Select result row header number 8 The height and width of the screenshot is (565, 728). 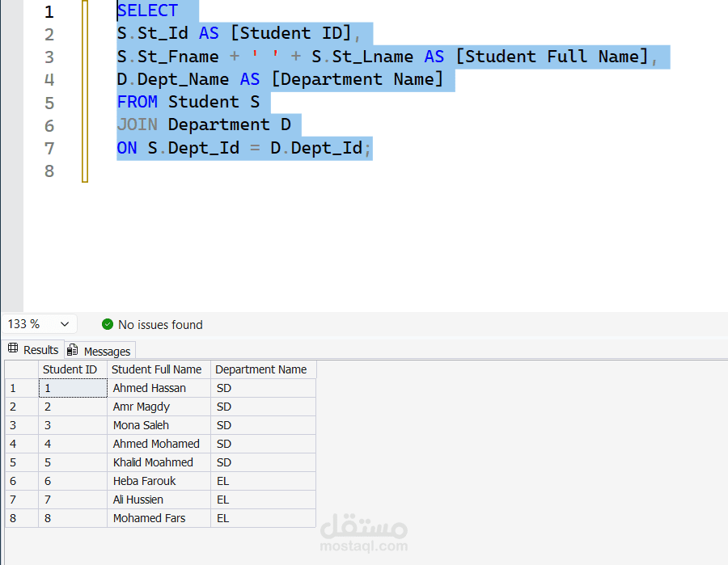21,518
